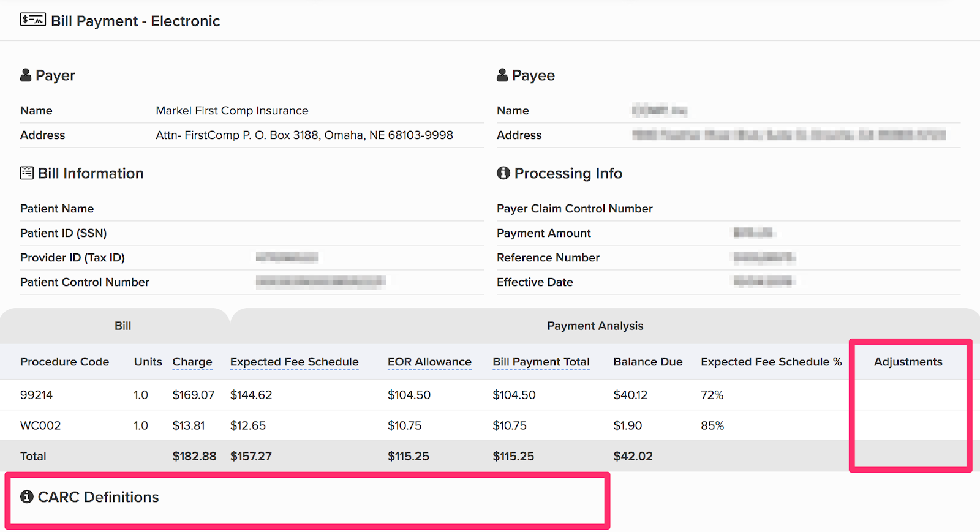The width and height of the screenshot is (980, 532).
Task: Click the Bill Payment Total column header
Action: pyautogui.click(x=541, y=362)
